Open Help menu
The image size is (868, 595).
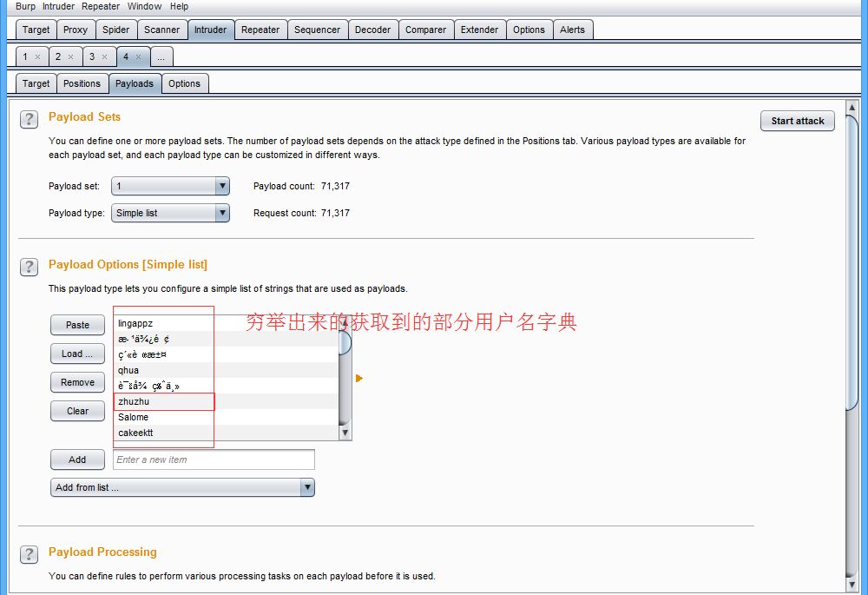click(x=179, y=6)
